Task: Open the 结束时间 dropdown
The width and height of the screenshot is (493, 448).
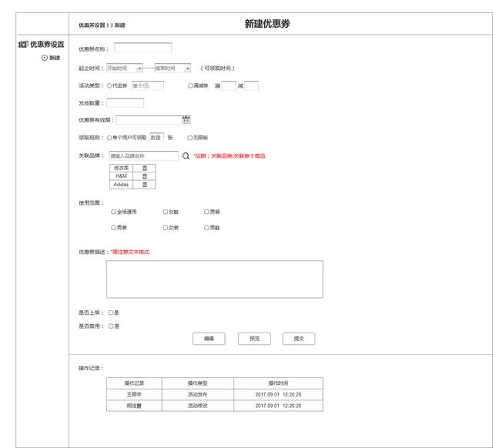Action: point(188,68)
